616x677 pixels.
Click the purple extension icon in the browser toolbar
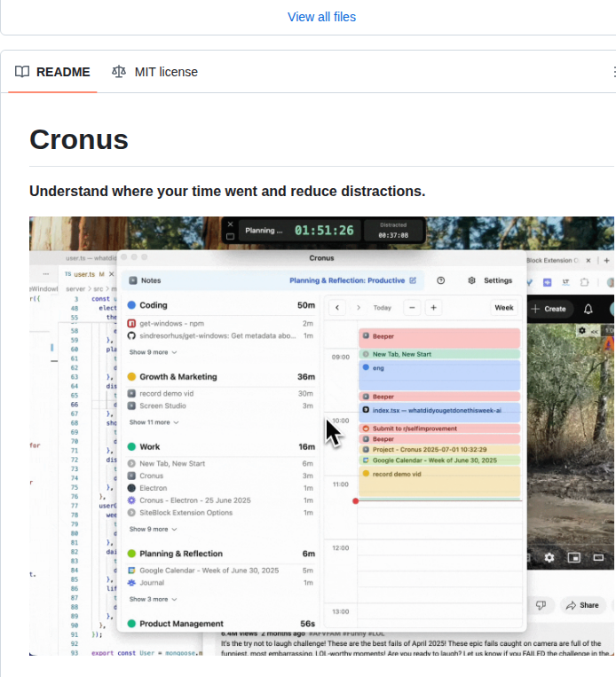click(x=547, y=282)
